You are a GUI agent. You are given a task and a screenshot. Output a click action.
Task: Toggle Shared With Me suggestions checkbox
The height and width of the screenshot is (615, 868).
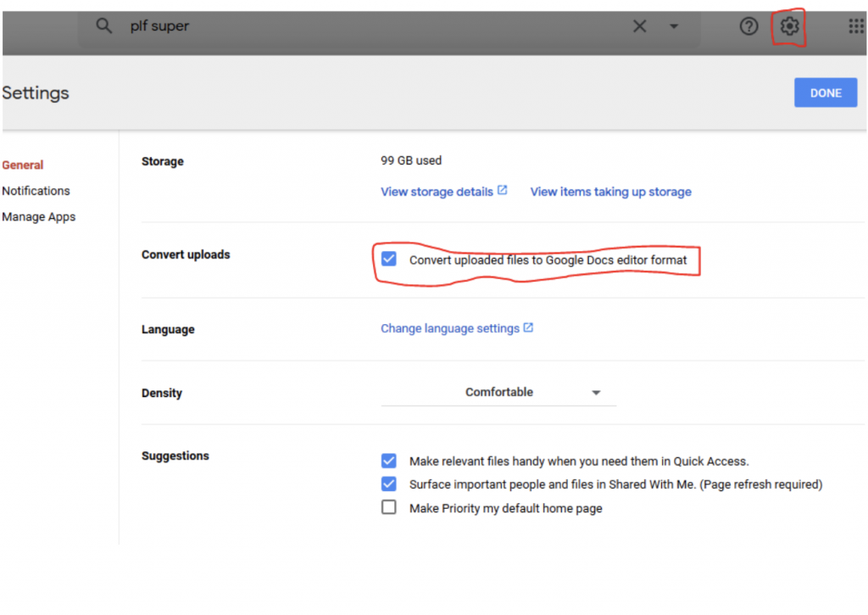388,484
